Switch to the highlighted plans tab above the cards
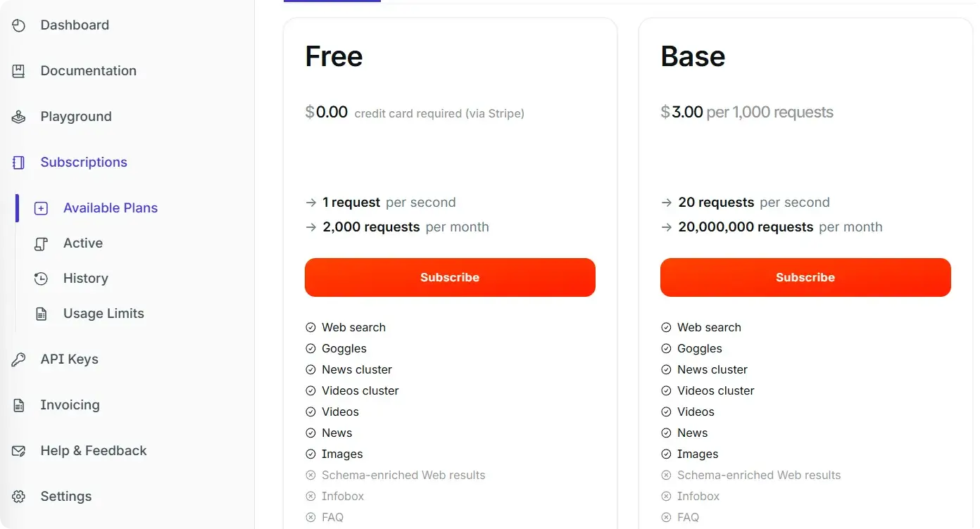This screenshot has height=529, width=980. (332, 3)
